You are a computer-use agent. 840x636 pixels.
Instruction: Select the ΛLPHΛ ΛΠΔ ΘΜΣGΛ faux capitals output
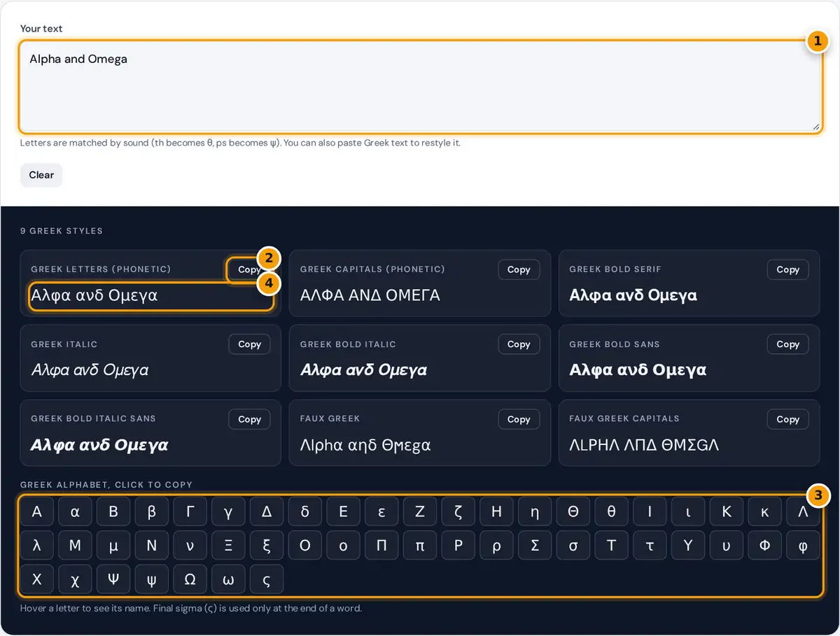(x=644, y=445)
